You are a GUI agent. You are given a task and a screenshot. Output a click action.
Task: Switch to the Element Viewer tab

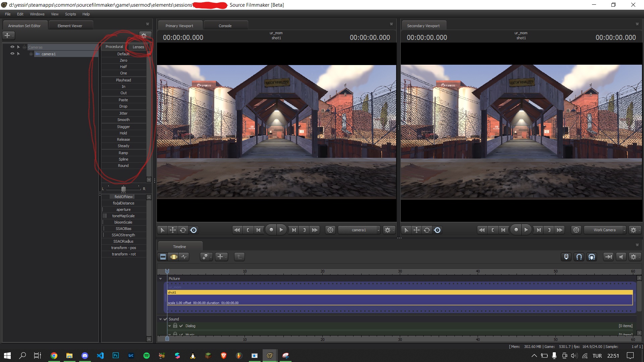tap(70, 26)
